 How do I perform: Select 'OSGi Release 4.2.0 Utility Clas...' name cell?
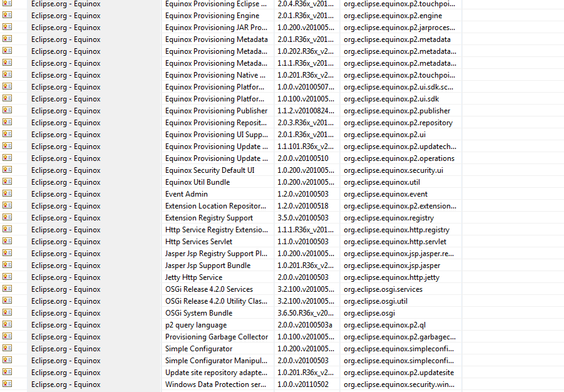click(x=216, y=301)
